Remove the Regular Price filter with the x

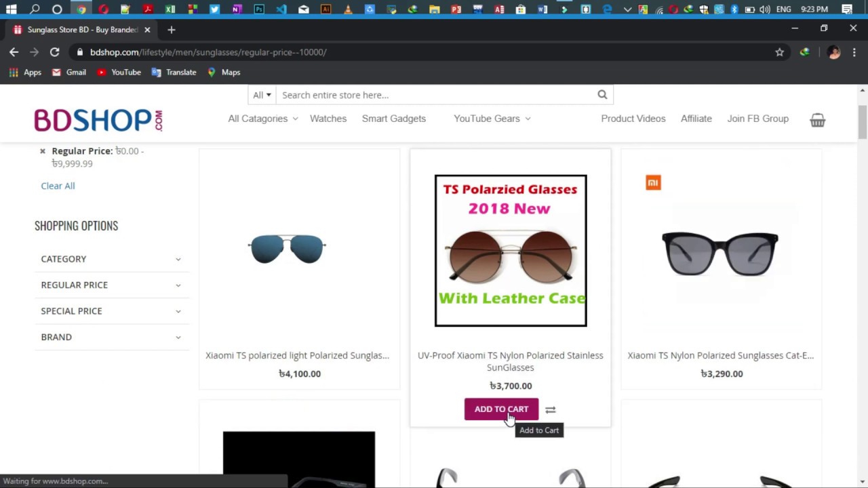click(42, 151)
